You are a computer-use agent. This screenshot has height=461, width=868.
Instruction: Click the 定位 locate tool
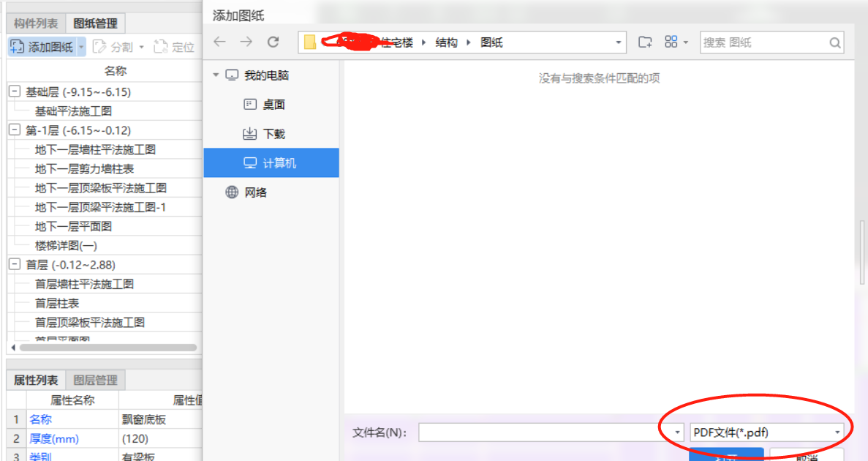(x=174, y=47)
